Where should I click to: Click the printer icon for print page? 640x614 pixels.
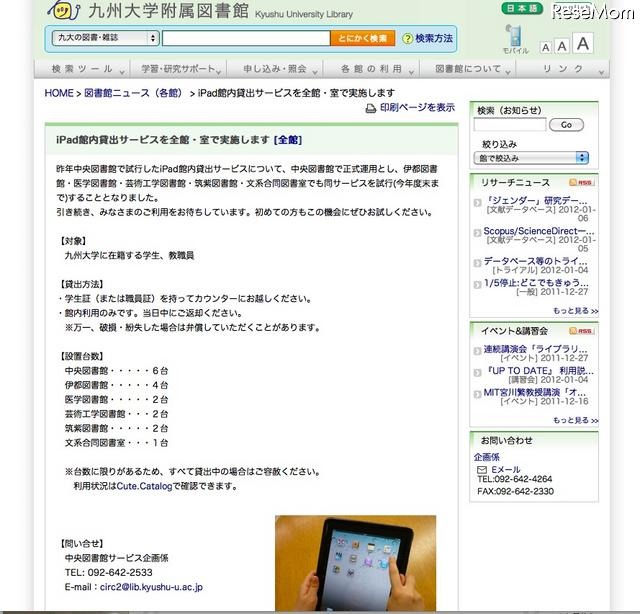pos(371,108)
